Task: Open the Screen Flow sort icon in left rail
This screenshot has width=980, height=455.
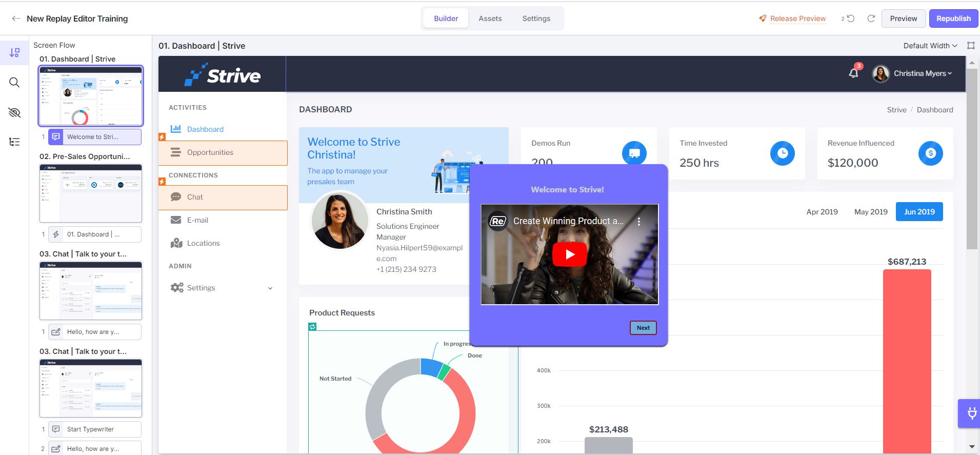Action: click(14, 52)
